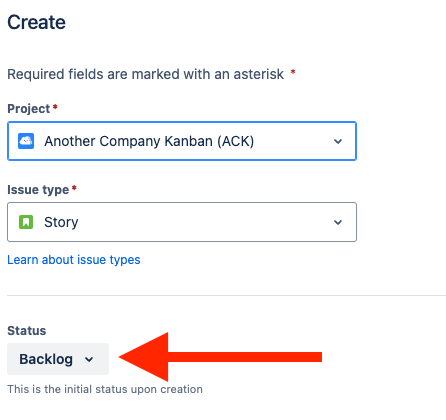The image size is (446, 420).
Task: Click the Issue type field label
Action: (38, 190)
